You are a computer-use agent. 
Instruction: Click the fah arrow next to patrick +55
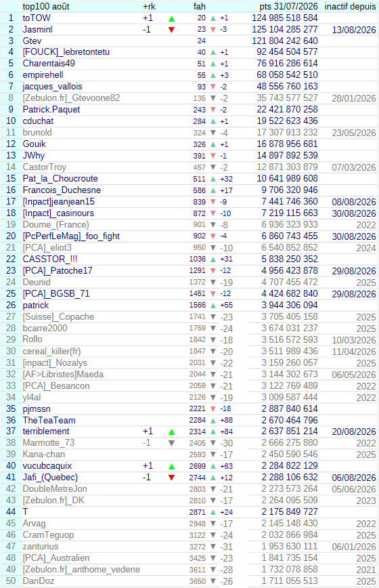pyautogui.click(x=213, y=306)
